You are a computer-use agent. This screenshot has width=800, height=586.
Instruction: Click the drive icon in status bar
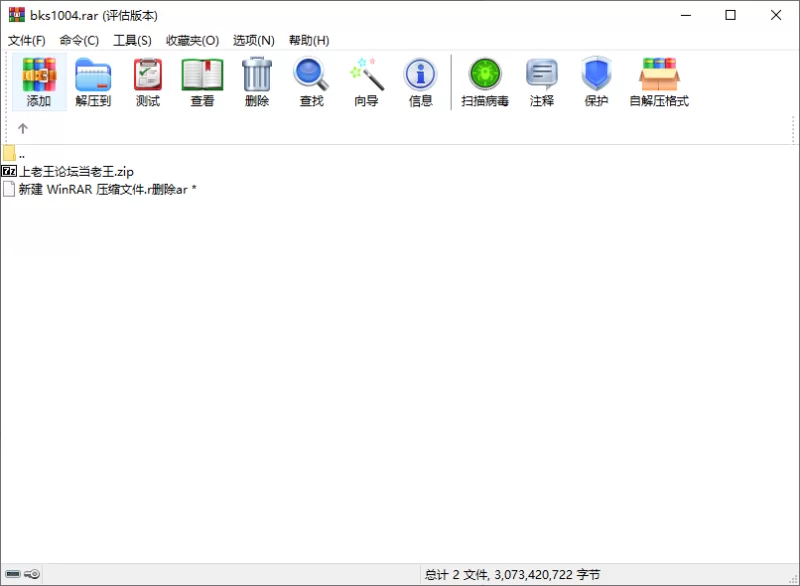13,574
